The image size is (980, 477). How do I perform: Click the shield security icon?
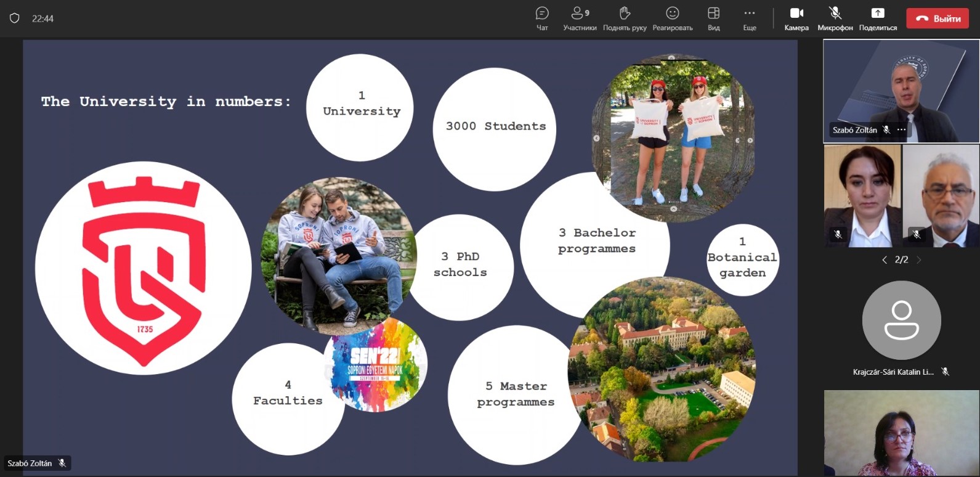point(15,18)
